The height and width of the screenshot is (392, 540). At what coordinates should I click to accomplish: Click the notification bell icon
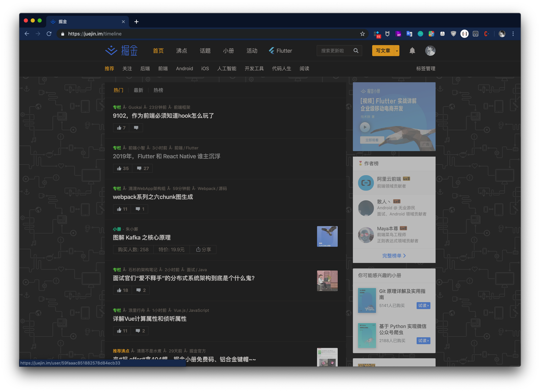[412, 51]
